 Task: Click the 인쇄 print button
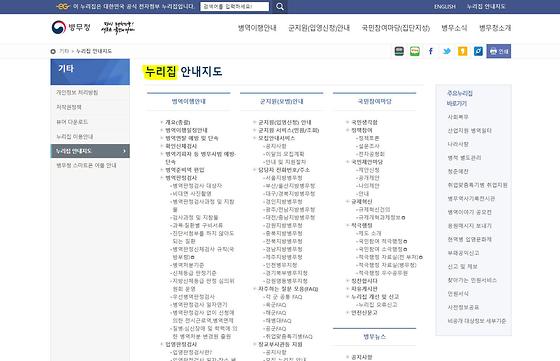coord(499,51)
